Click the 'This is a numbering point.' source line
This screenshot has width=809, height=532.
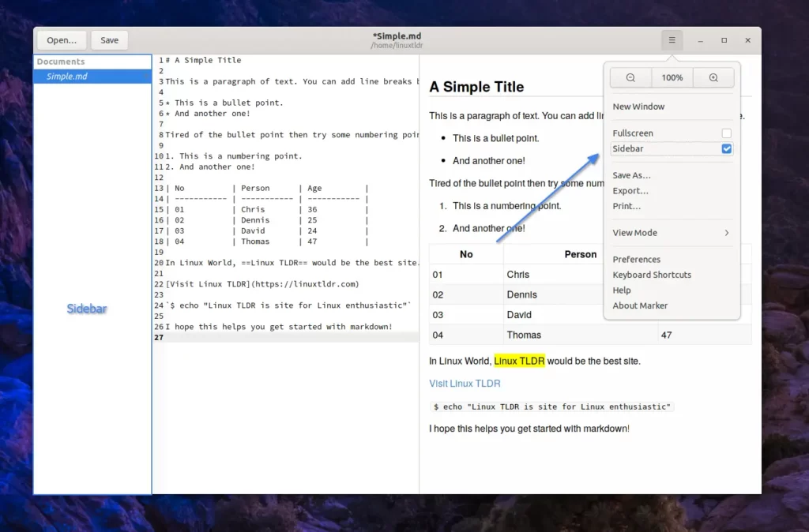(234, 156)
